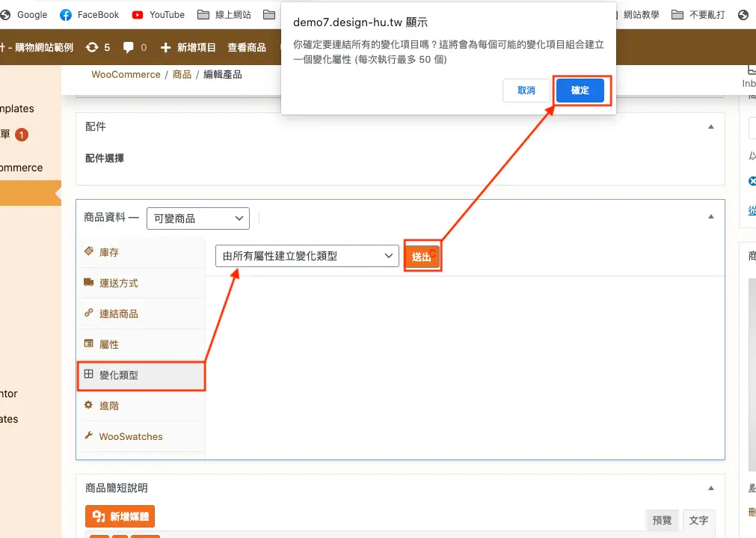756x538 pixels.
Task: Go to 商品 breadcrumb link
Action: pos(182,74)
